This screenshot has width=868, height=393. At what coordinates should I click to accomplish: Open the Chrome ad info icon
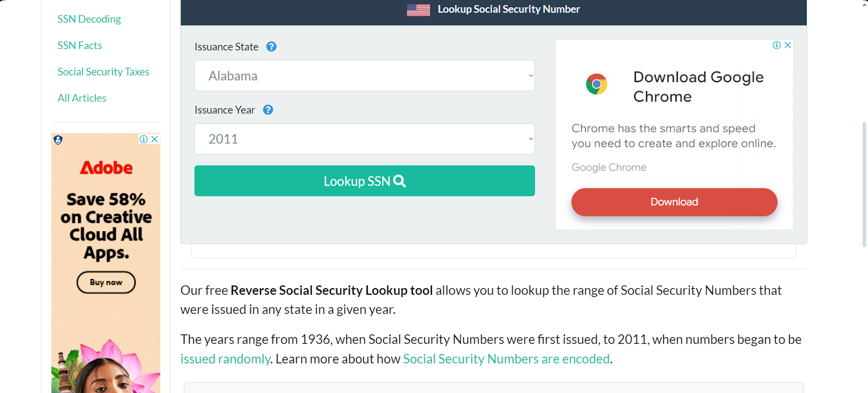[x=777, y=45]
